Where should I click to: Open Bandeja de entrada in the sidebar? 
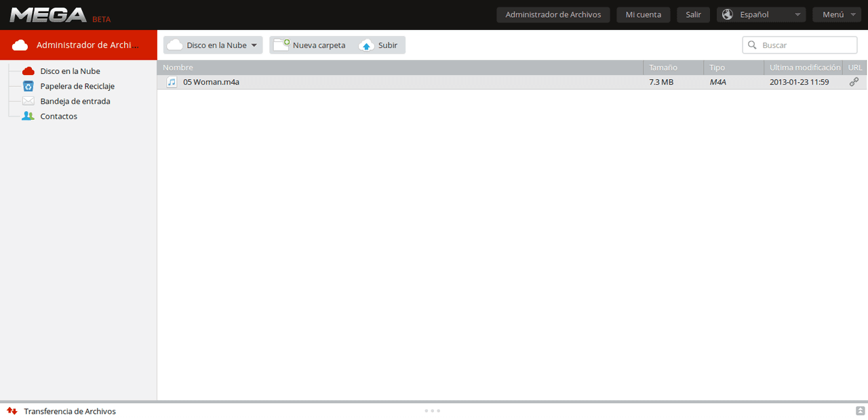click(75, 101)
